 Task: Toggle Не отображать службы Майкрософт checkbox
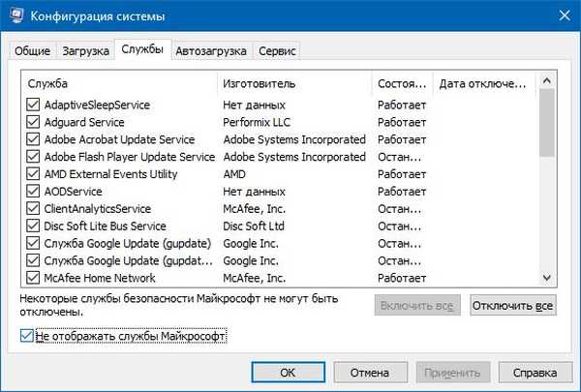[27, 336]
